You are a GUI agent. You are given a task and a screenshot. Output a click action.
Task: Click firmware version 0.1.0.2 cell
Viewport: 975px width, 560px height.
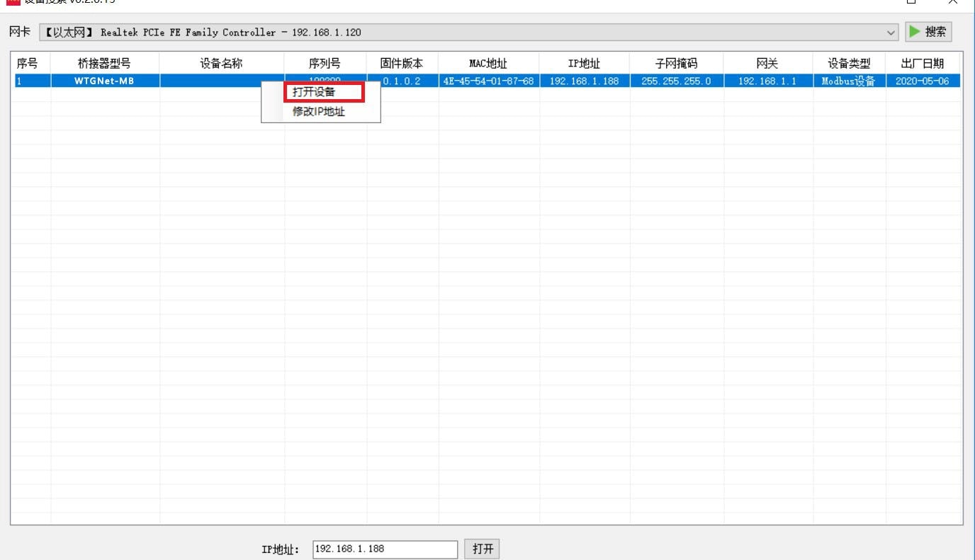click(402, 81)
